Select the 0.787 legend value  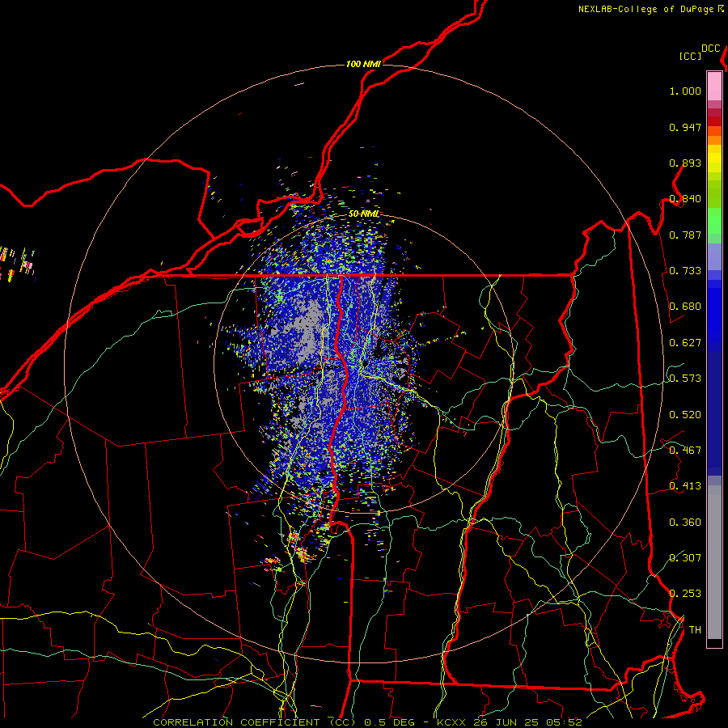coord(685,235)
